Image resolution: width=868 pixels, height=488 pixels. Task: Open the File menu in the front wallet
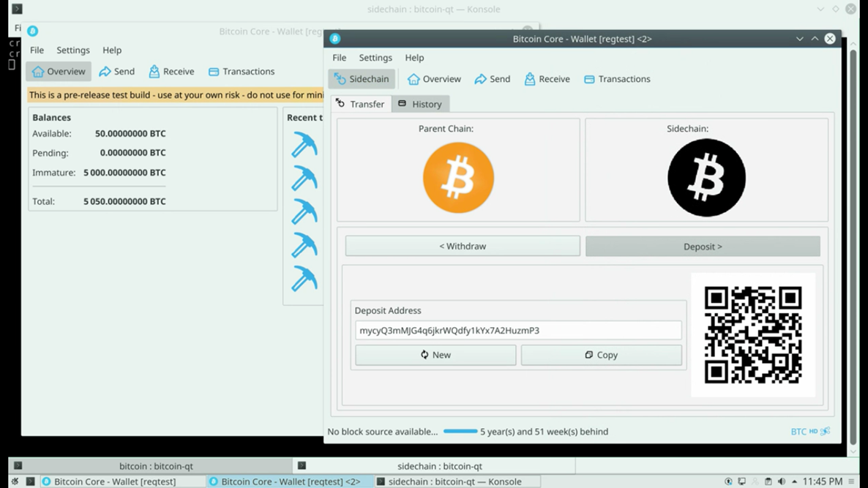point(340,58)
